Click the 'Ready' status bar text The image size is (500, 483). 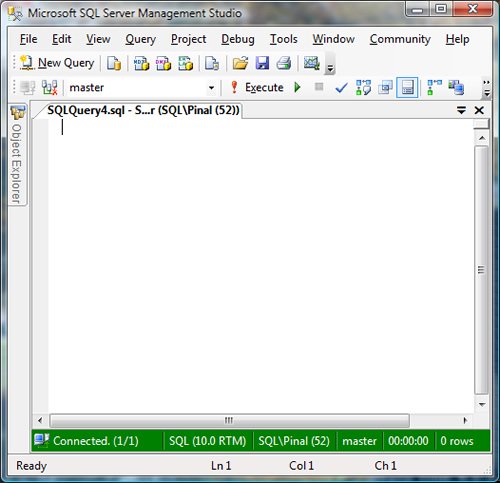pos(32,466)
